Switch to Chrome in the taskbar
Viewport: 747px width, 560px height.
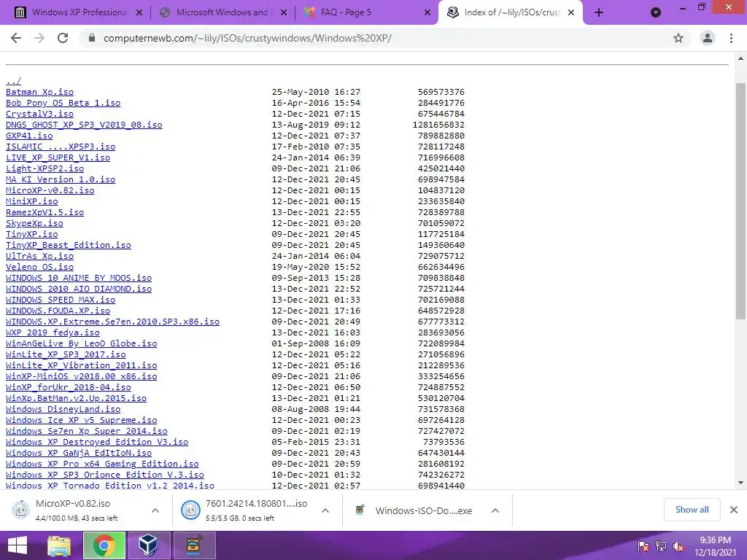[x=104, y=545]
